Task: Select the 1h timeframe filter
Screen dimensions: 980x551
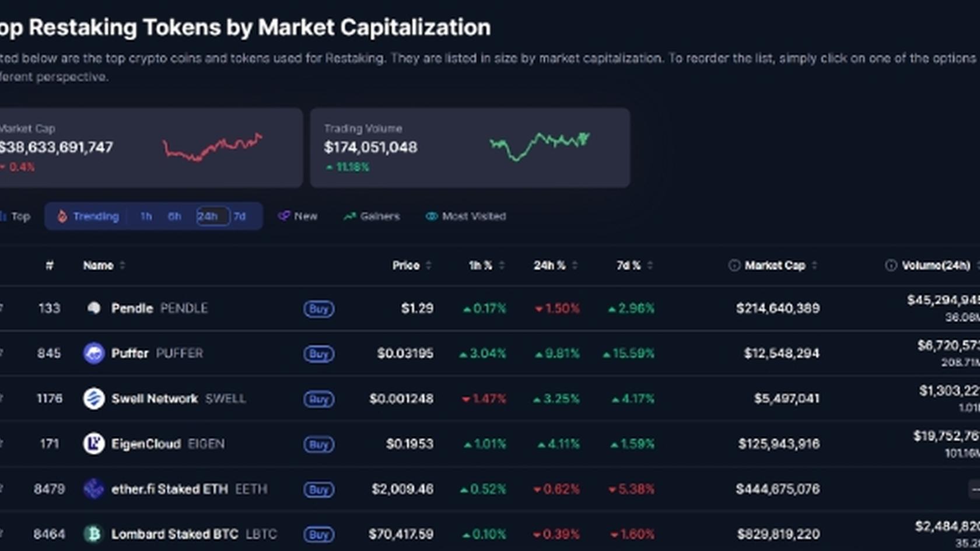Action: tap(145, 216)
